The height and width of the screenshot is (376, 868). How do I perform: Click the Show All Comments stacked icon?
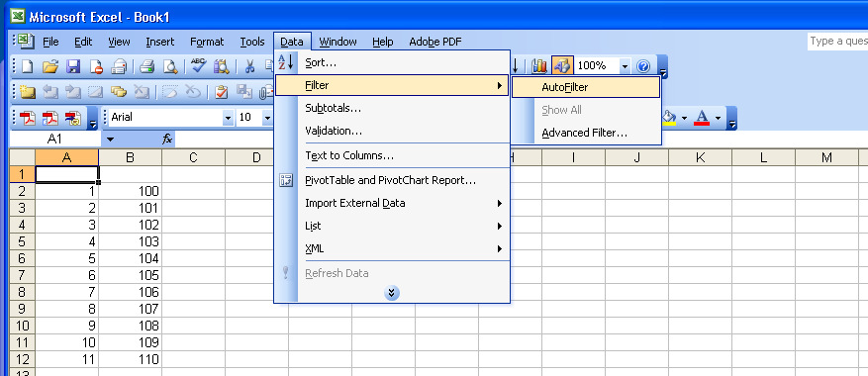click(x=119, y=91)
